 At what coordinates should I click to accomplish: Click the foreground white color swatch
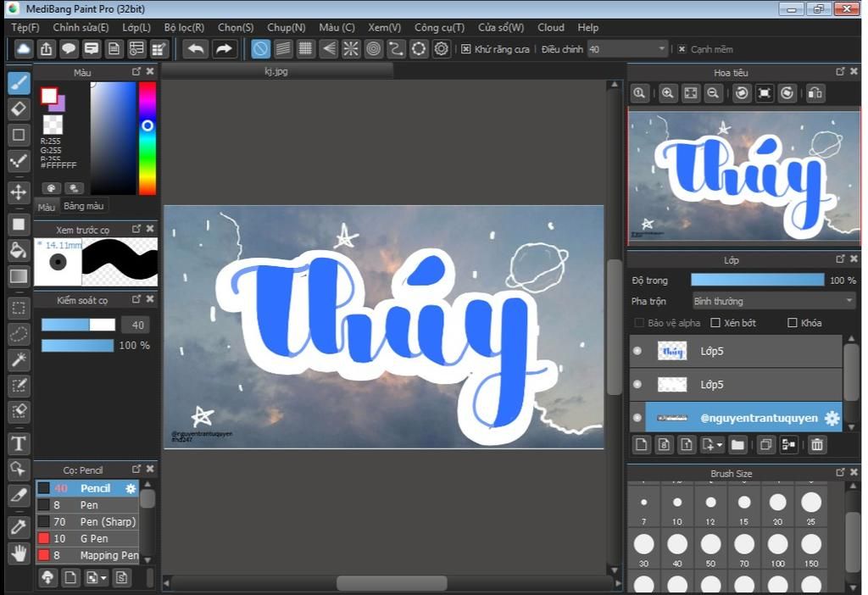point(49,96)
